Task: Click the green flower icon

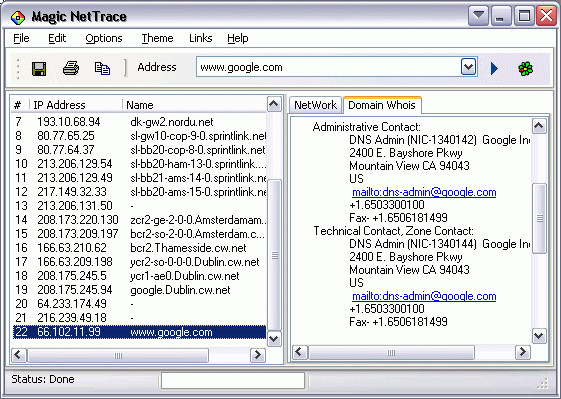Action: 526,68
